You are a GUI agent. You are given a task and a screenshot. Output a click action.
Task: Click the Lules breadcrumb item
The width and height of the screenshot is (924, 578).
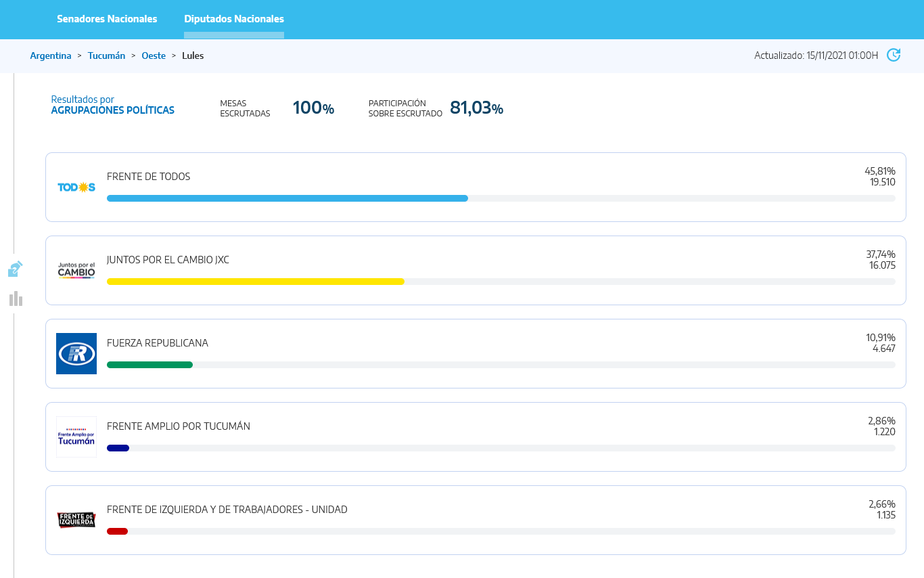(x=193, y=55)
